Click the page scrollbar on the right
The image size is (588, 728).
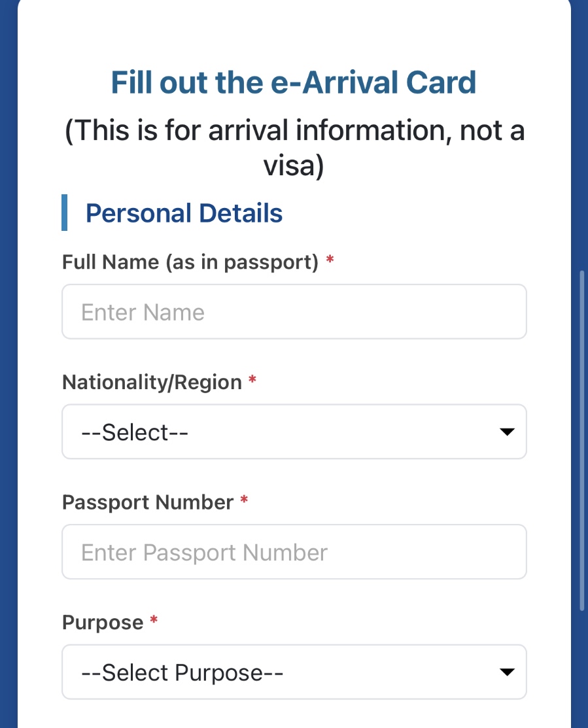[582, 438]
